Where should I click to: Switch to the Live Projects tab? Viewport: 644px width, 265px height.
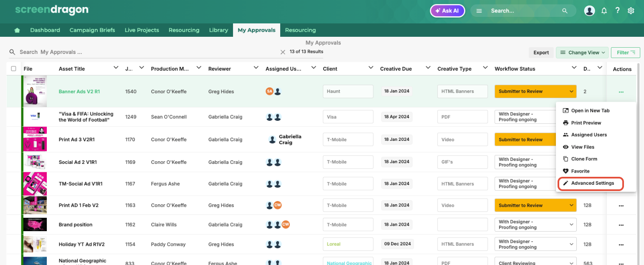point(142,30)
